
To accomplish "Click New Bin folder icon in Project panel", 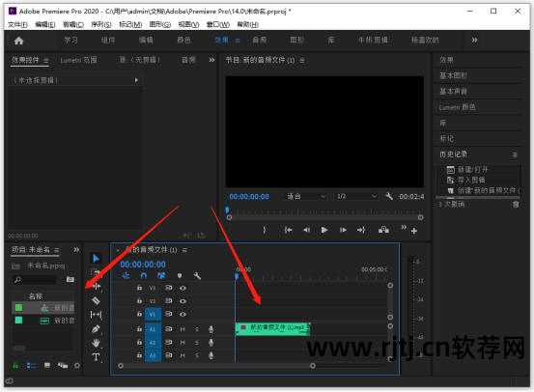I will [70, 279].
